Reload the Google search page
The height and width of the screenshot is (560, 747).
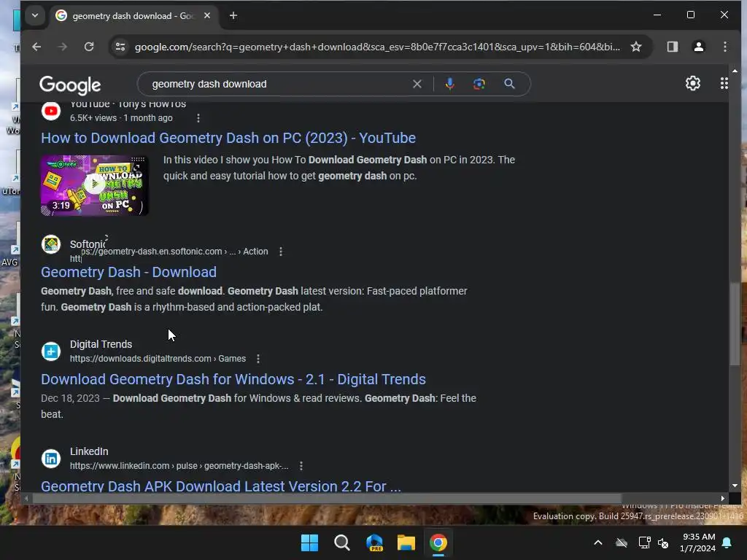tap(88, 47)
